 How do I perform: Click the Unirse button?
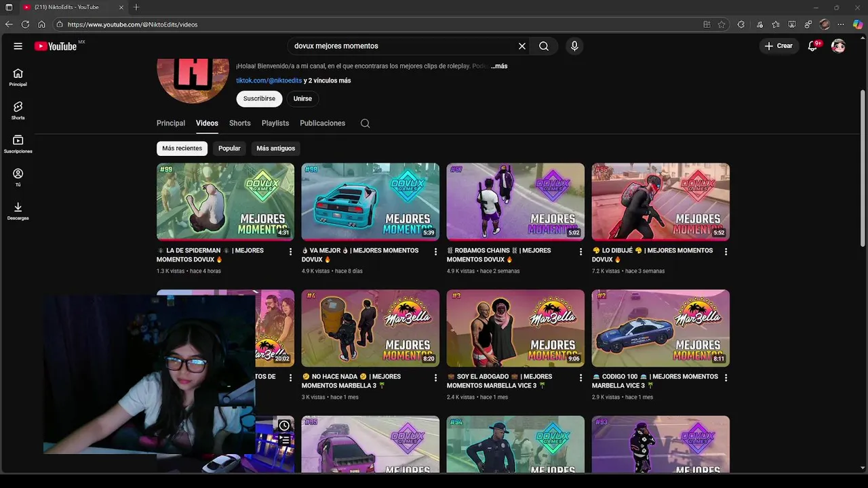(302, 99)
